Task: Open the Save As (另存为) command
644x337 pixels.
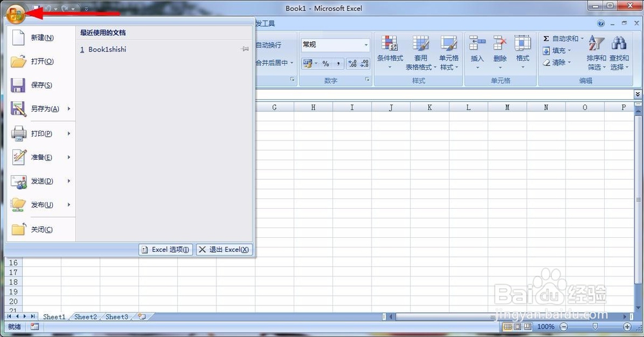Action: pos(37,109)
